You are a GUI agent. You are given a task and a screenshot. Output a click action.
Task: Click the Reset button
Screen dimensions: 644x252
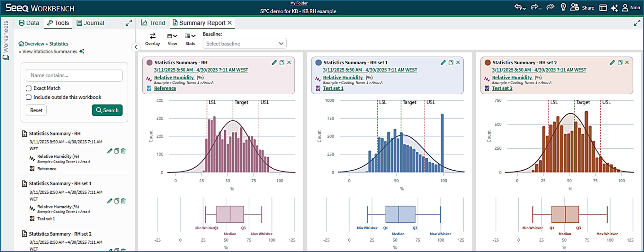click(36, 110)
